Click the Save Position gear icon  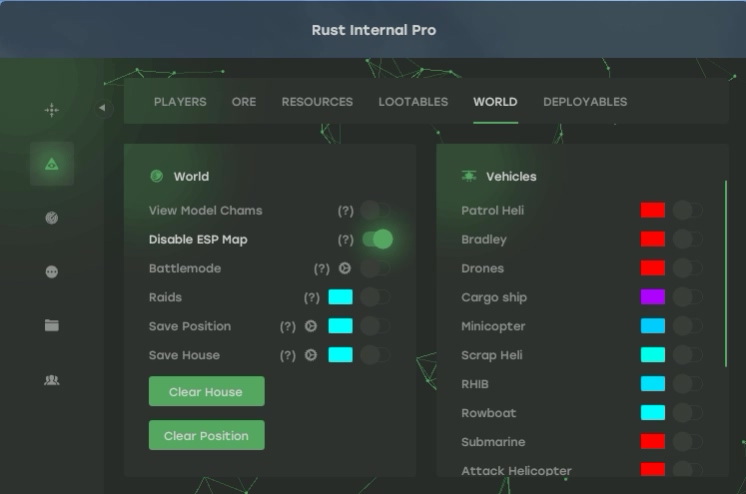311,327
